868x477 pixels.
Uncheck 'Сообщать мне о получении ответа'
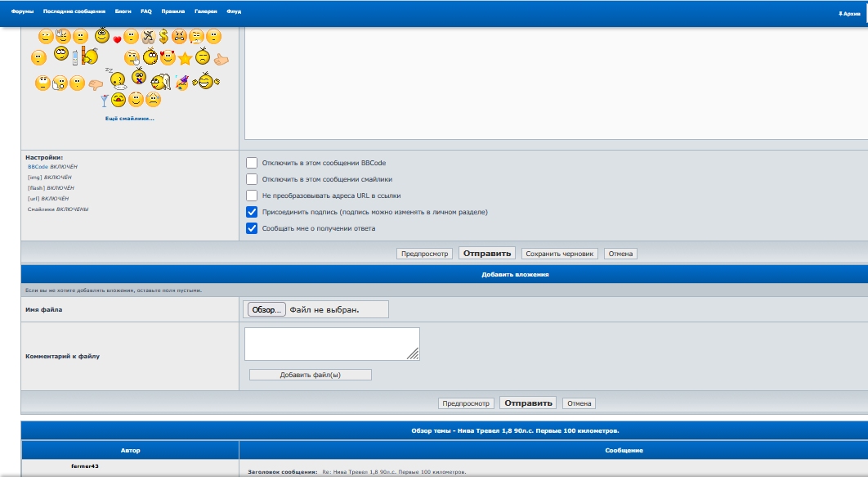pyautogui.click(x=252, y=228)
